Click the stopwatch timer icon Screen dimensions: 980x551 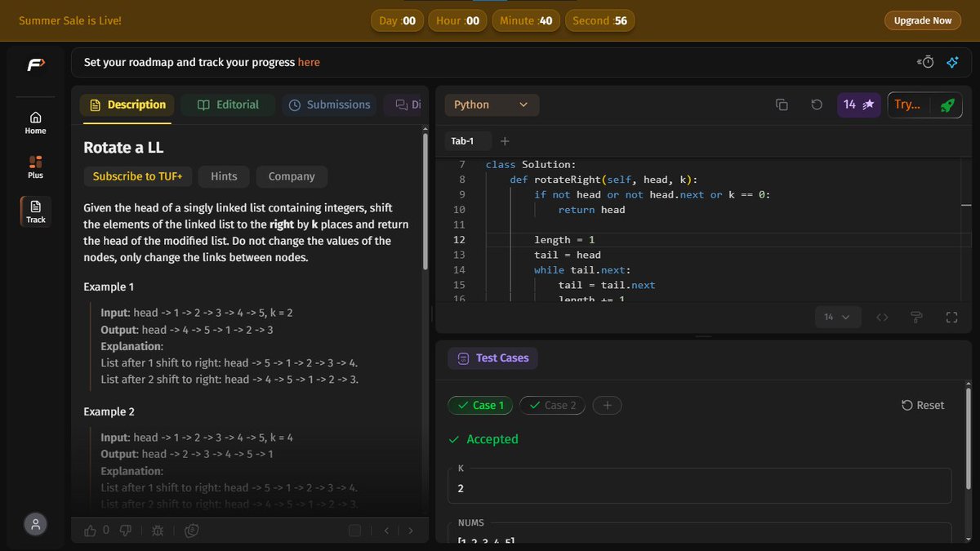[925, 62]
